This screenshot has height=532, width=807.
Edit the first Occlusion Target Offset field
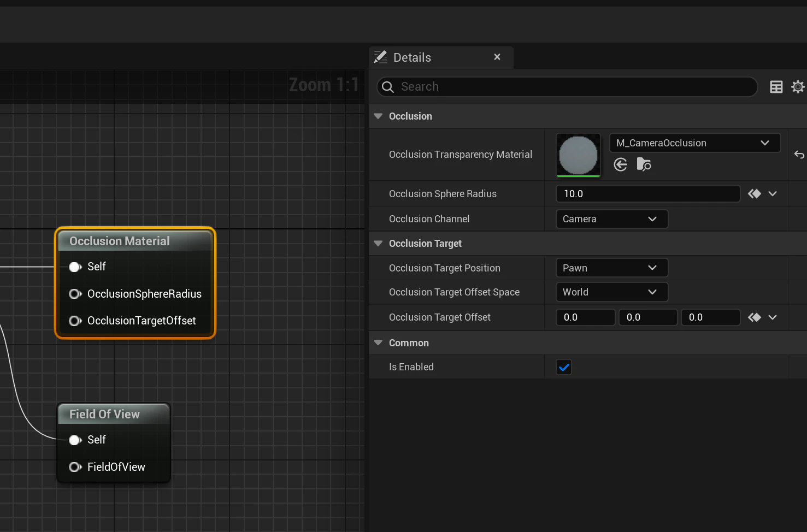(586, 317)
